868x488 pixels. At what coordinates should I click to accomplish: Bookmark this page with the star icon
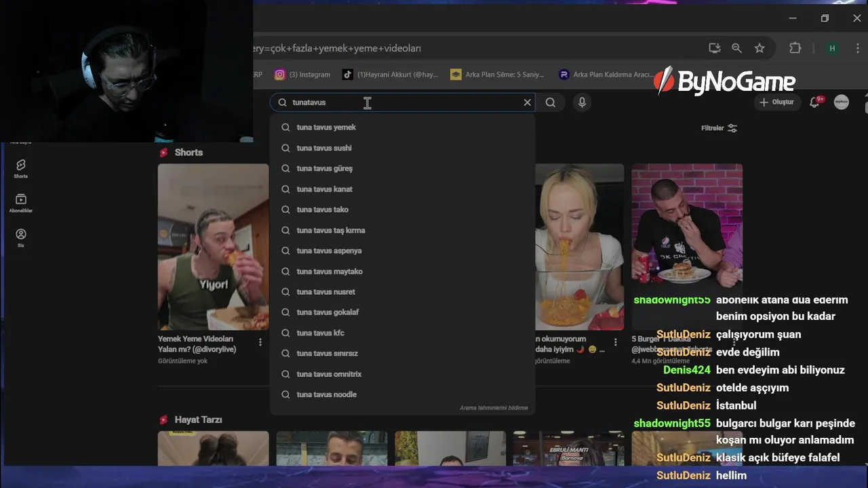[759, 48]
